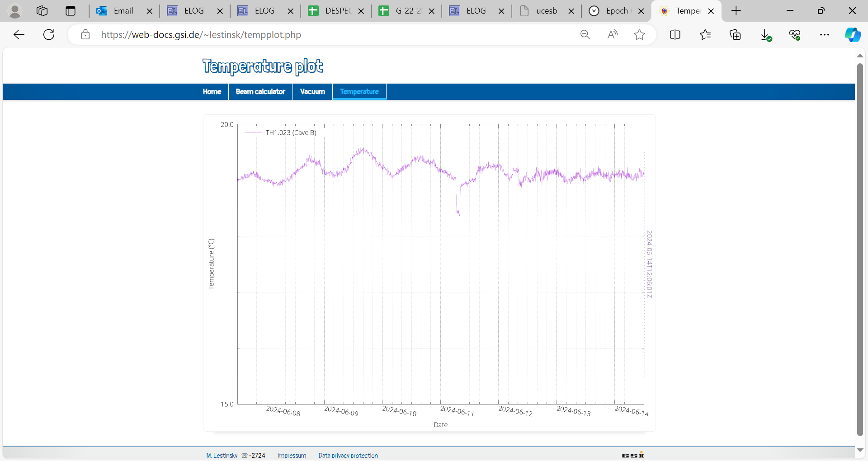Select the Temperature menu item
Screen dimensions: 868x461
[x=359, y=92]
